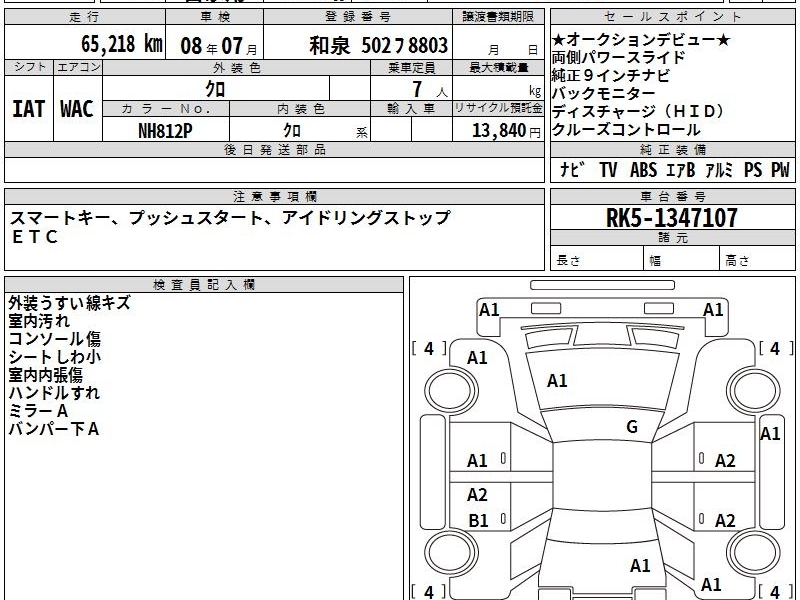Click the 注意事項欄 header

click(275, 196)
